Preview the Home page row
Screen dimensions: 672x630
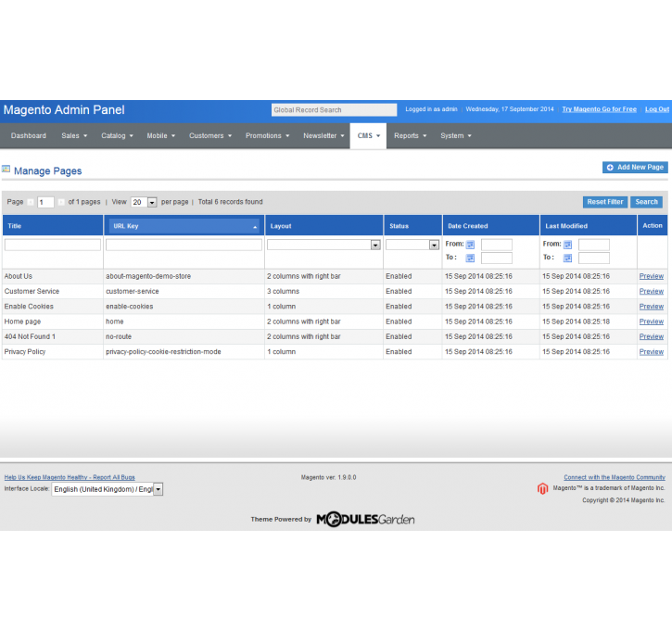click(651, 321)
